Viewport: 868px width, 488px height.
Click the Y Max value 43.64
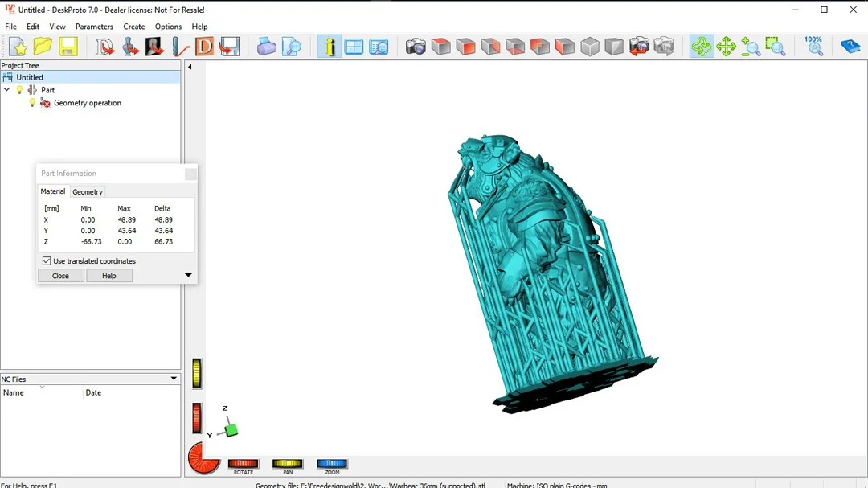pyautogui.click(x=127, y=231)
